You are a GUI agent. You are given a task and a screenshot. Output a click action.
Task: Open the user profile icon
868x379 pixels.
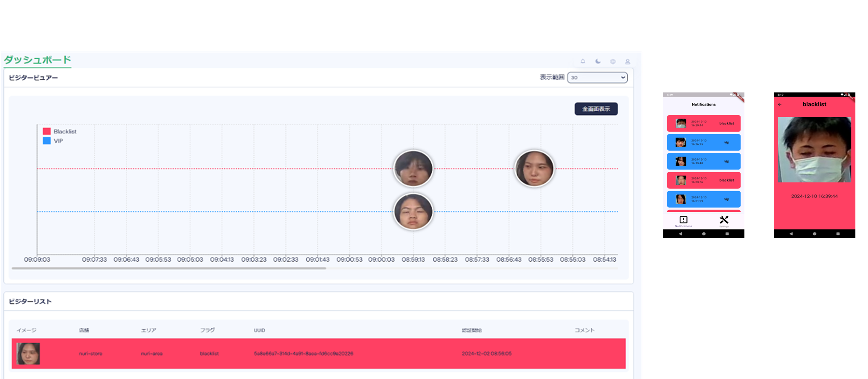(628, 61)
